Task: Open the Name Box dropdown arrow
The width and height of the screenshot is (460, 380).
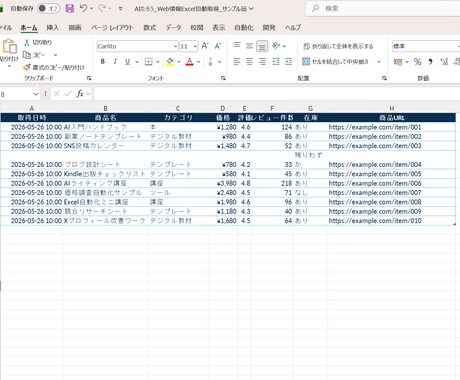Action: [x=36, y=94]
